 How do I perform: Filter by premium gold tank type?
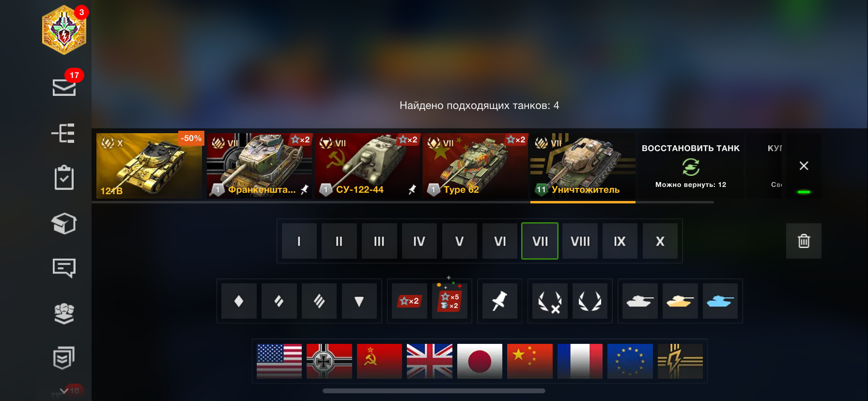click(680, 301)
